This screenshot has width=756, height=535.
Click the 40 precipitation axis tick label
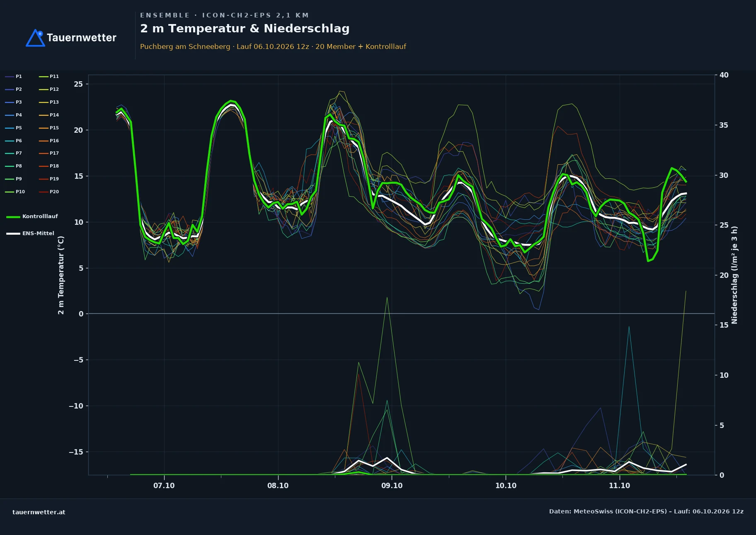tap(724, 75)
